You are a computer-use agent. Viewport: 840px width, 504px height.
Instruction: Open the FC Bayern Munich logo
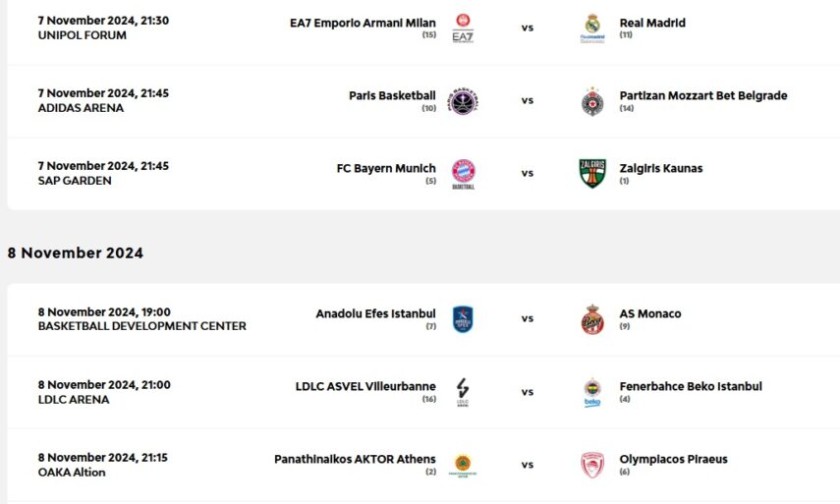[463, 174]
